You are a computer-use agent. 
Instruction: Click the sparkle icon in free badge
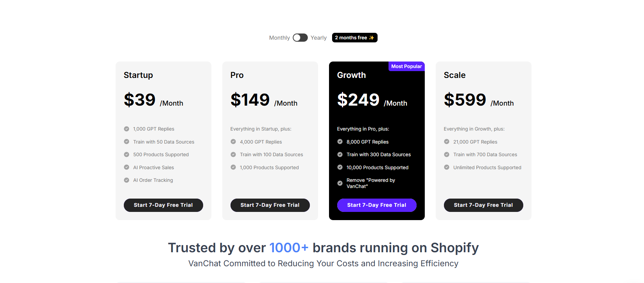(x=371, y=38)
